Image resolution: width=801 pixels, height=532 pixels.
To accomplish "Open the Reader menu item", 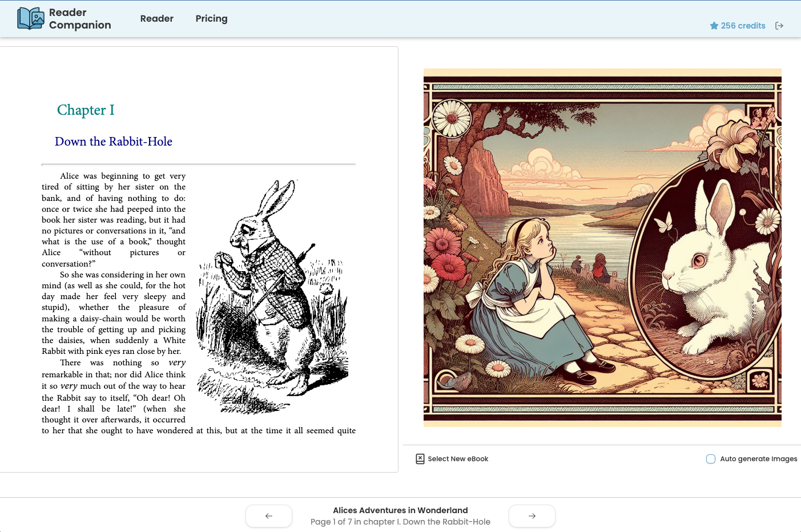I will tap(157, 18).
